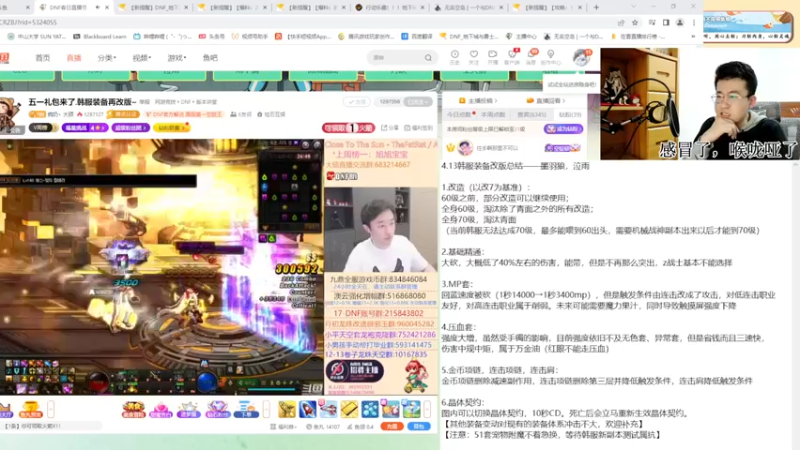Open the history (历史) clock icon
Viewport: 800px width, 450px height.
click(454, 54)
